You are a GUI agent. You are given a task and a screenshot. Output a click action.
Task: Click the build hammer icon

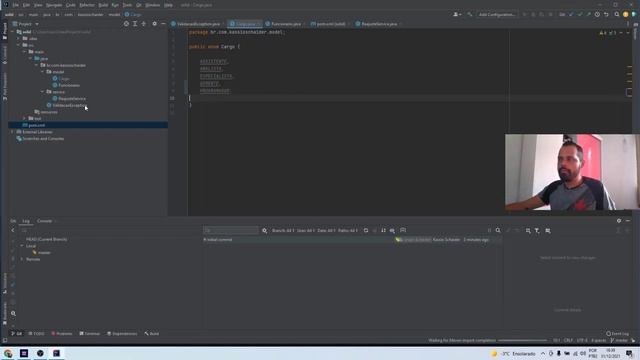(x=470, y=14)
